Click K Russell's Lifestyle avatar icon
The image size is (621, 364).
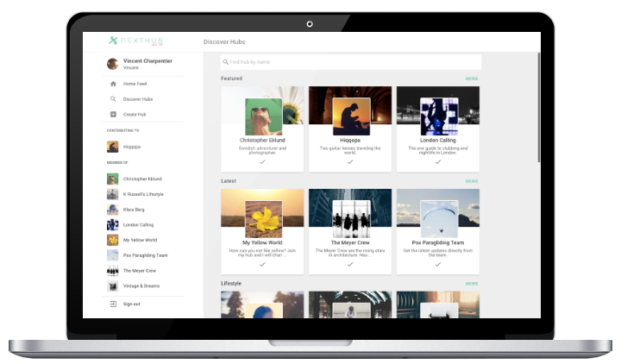pyautogui.click(x=112, y=194)
